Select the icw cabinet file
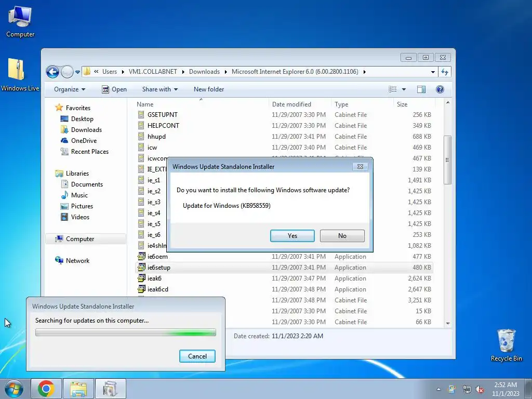Image resolution: width=532 pixels, height=399 pixels. tap(152, 148)
